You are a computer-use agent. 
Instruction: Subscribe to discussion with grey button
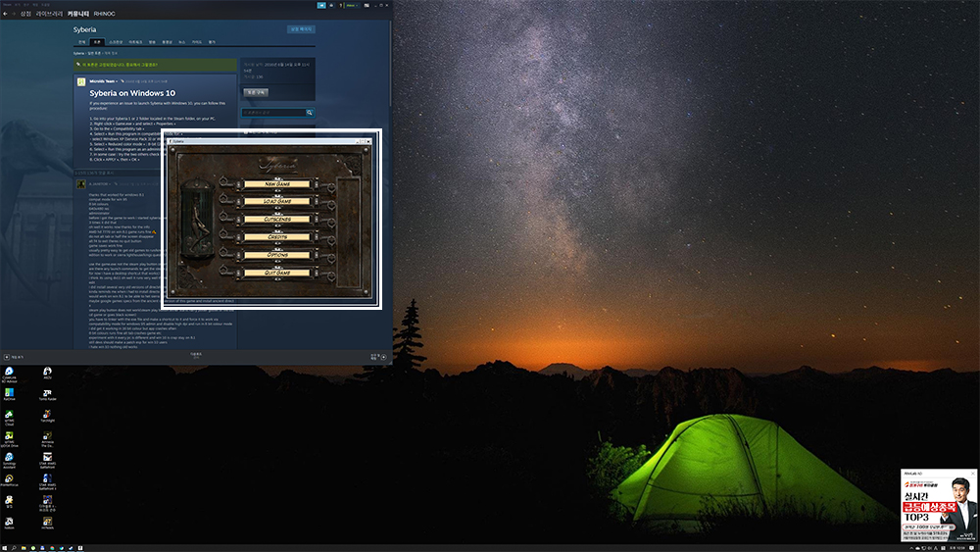tap(256, 92)
